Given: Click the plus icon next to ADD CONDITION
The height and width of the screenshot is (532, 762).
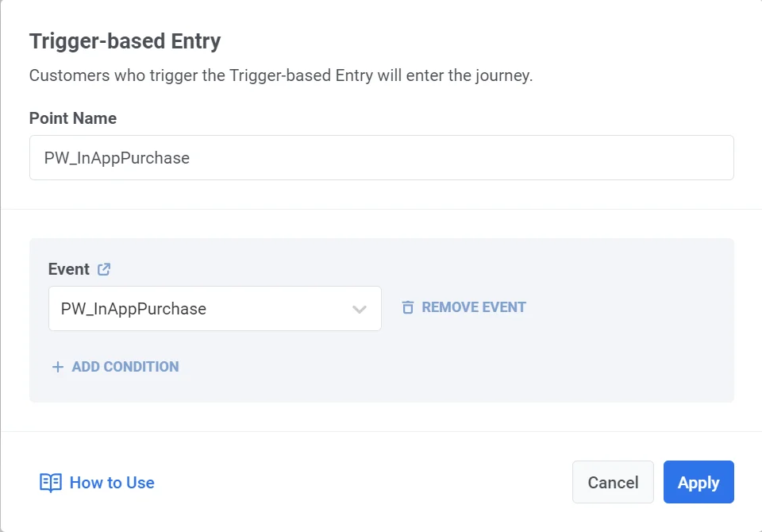Looking at the screenshot, I should (x=57, y=366).
